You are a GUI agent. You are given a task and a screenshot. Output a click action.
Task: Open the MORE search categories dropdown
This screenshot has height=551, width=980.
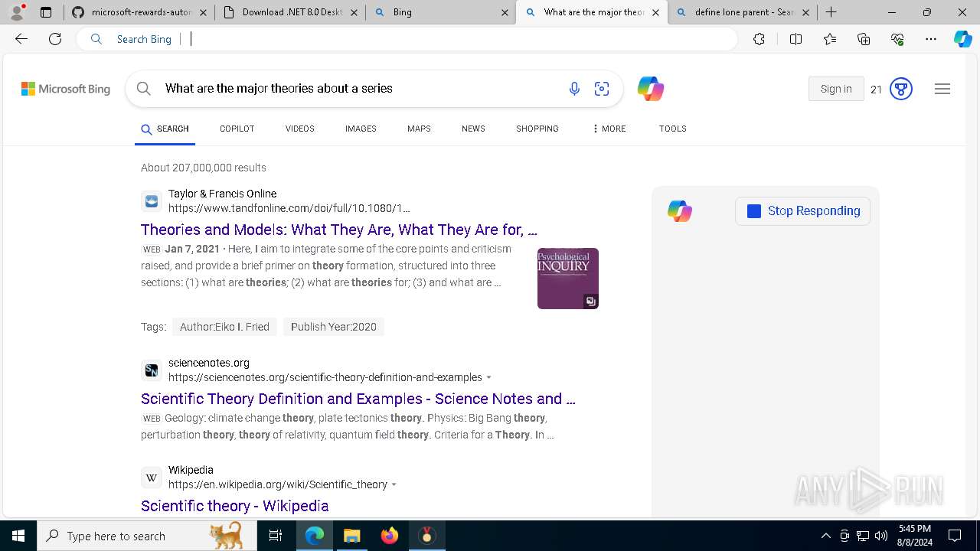[609, 129]
